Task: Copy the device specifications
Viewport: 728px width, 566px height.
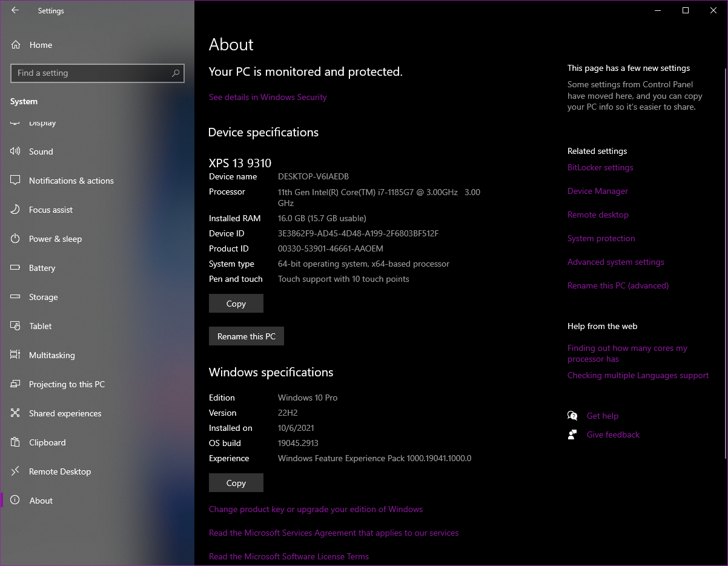Action: pyautogui.click(x=236, y=303)
